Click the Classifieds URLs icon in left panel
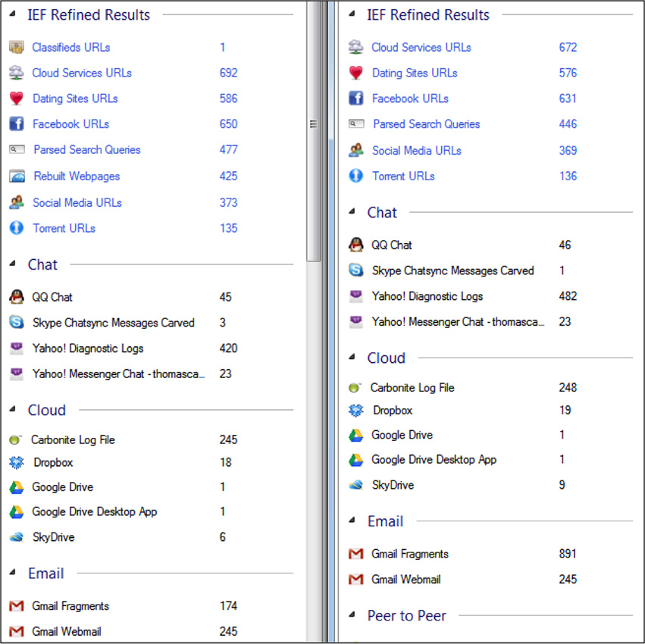The width and height of the screenshot is (645, 644). point(17,47)
